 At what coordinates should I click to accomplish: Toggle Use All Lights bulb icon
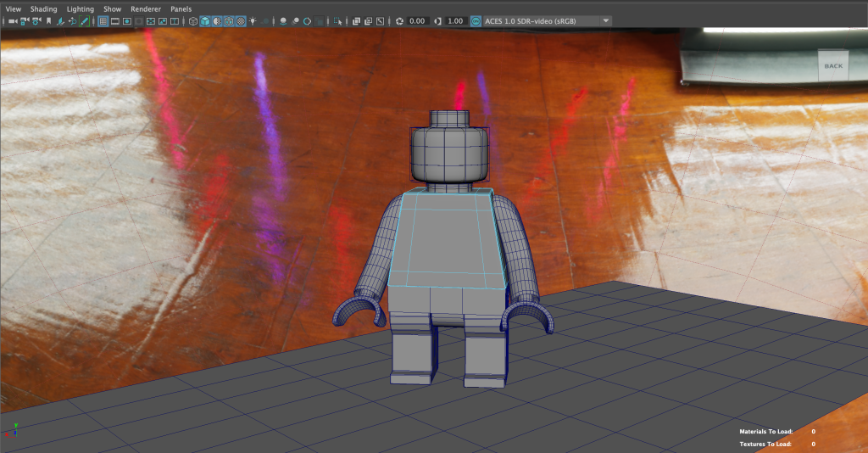(x=253, y=21)
